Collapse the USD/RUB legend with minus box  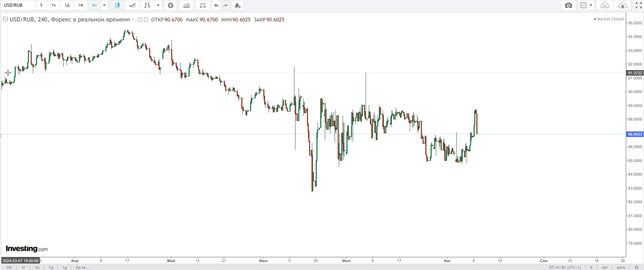(5, 19)
